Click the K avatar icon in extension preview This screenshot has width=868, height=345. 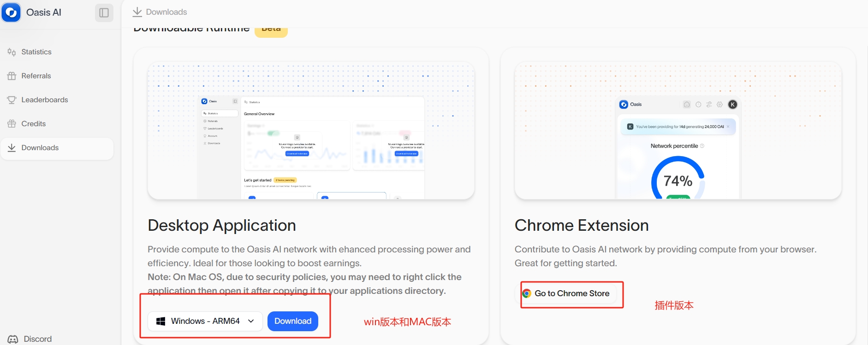(x=732, y=105)
